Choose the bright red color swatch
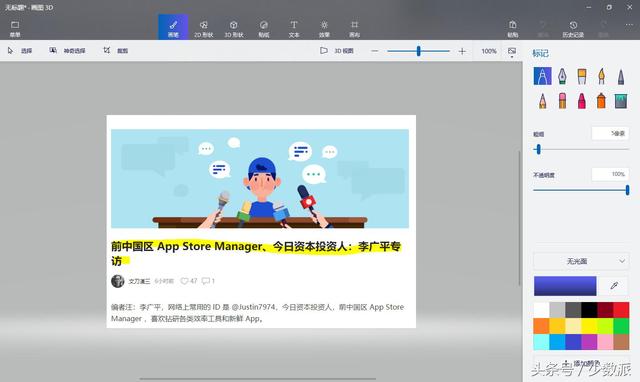 click(x=621, y=310)
